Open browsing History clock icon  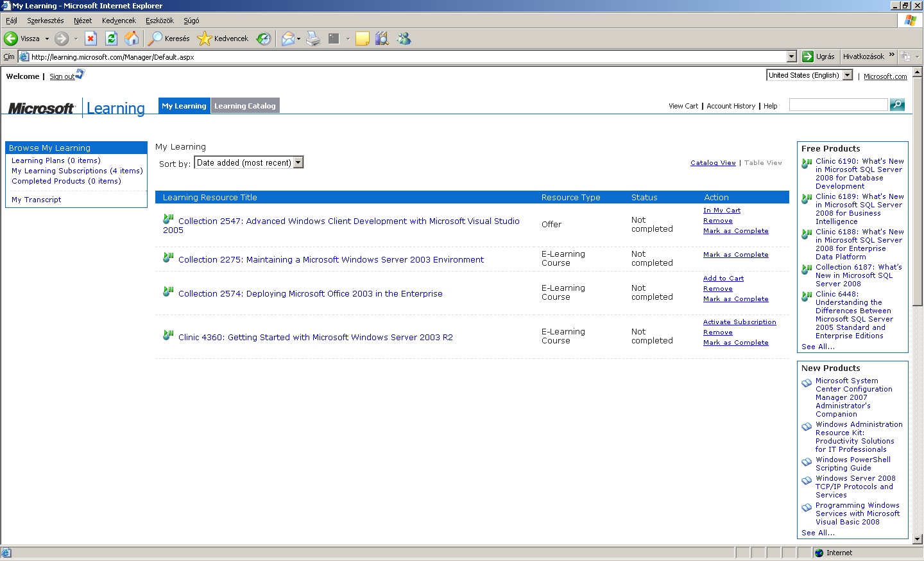(x=264, y=39)
